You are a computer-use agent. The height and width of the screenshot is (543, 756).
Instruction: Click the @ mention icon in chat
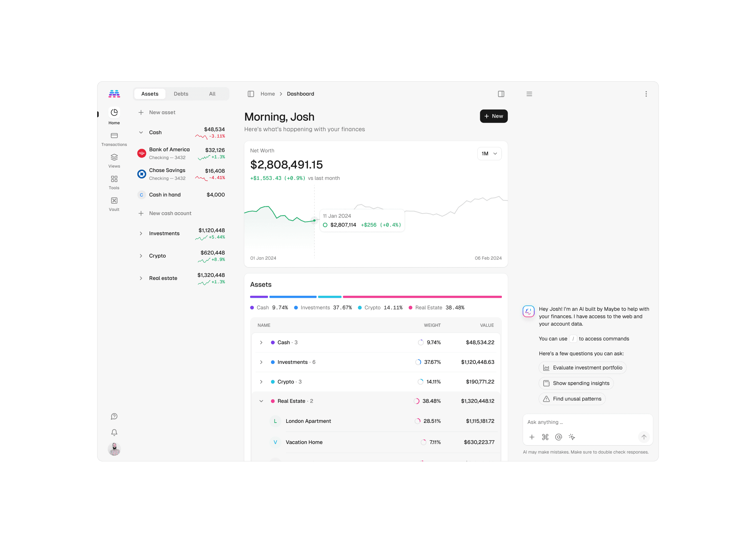click(559, 437)
